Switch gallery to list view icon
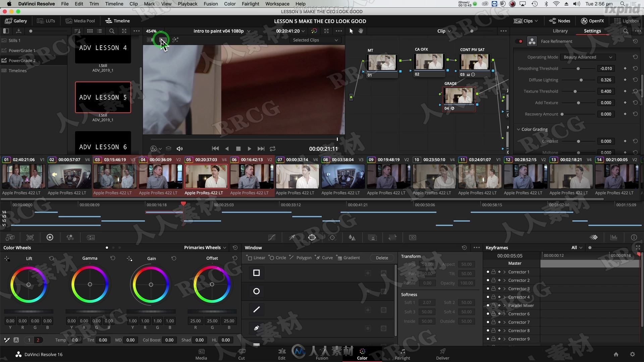This screenshot has width=644, height=362. point(99,31)
